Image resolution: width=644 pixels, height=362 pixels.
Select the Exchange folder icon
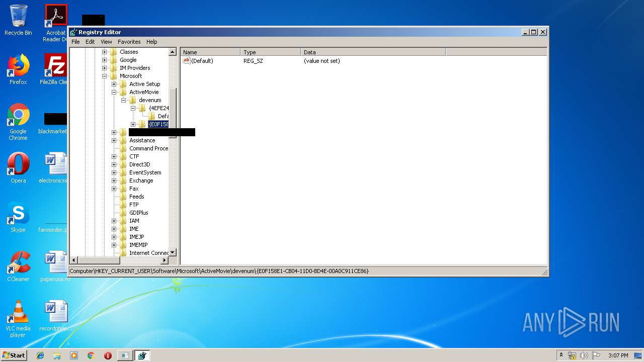[x=123, y=180]
